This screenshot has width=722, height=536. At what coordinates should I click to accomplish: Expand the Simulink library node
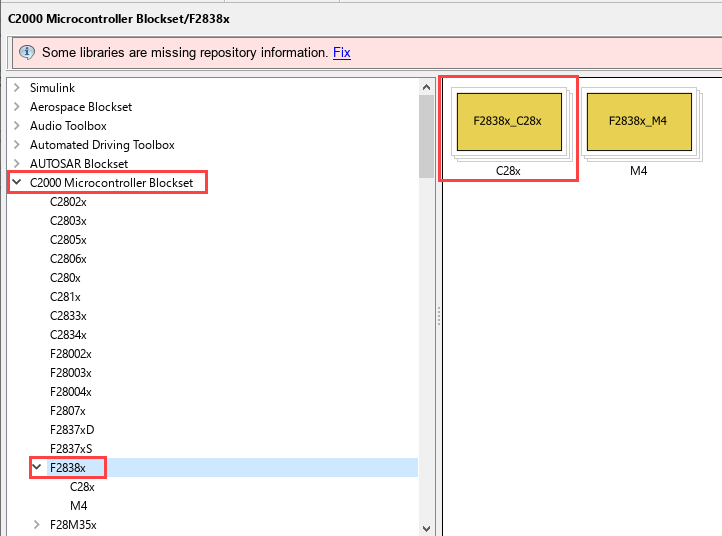(x=17, y=87)
